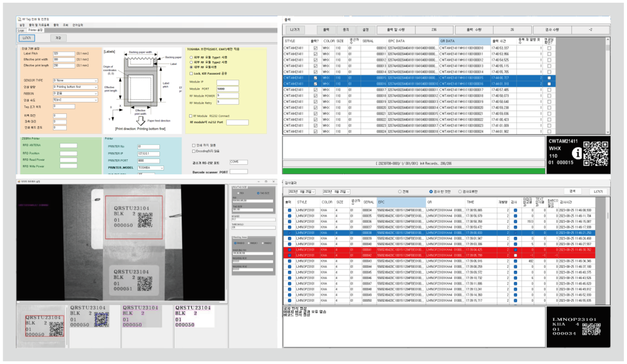Image resolution: width=627 pixels, height=364 pixels.
Task: Toggle the leading checkbox of row 000034
Action: coord(290,210)
